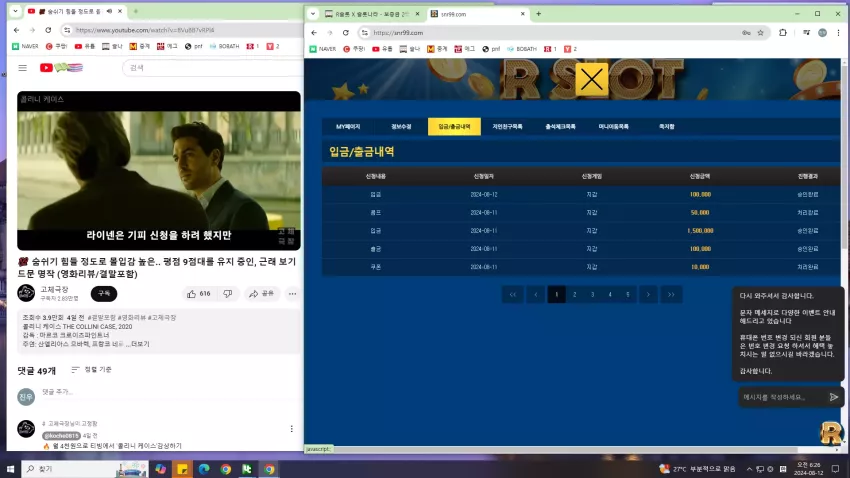View site info for snr99.com
850x478 pixels.
(365, 33)
